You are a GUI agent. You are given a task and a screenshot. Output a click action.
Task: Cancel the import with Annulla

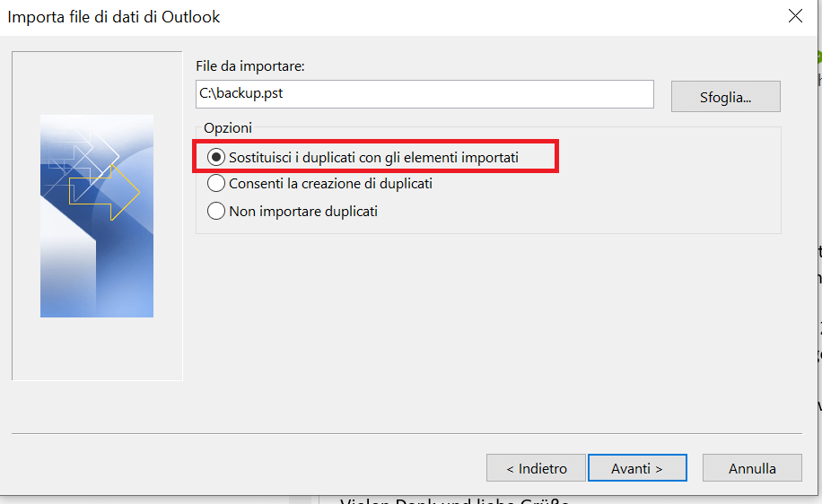pos(752,468)
